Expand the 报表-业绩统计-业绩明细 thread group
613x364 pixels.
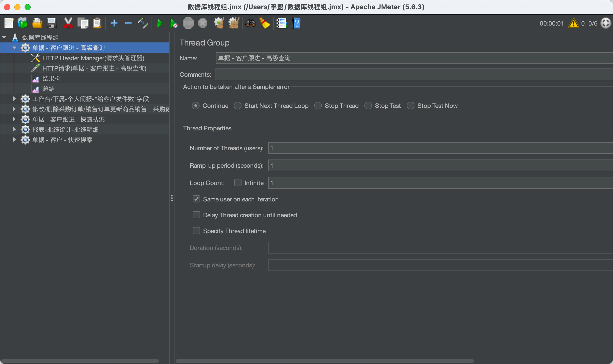[14, 129]
